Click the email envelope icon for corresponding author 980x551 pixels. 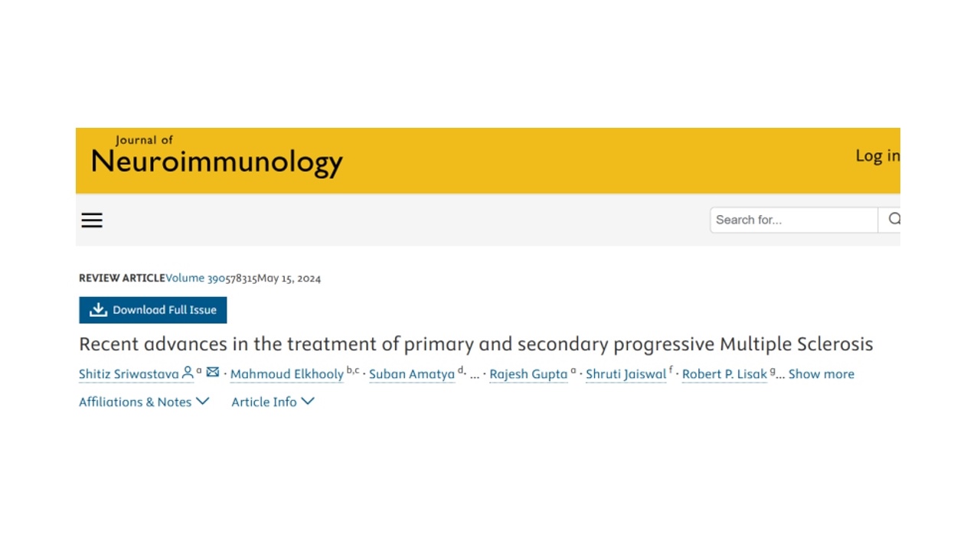213,372
